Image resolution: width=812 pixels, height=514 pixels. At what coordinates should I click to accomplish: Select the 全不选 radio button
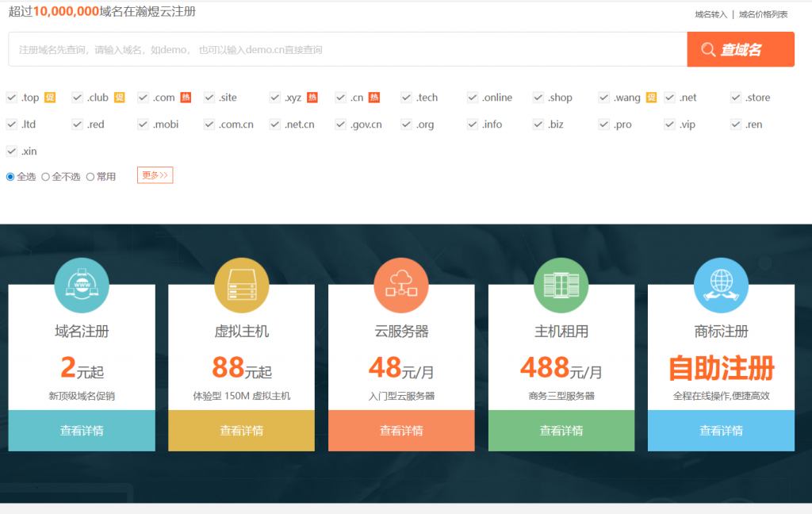[x=45, y=177]
